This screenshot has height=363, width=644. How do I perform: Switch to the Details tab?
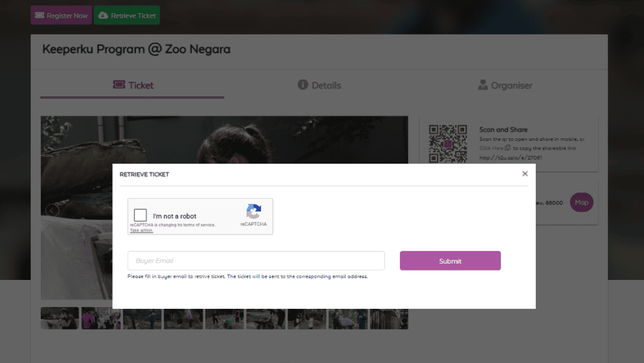tap(319, 86)
